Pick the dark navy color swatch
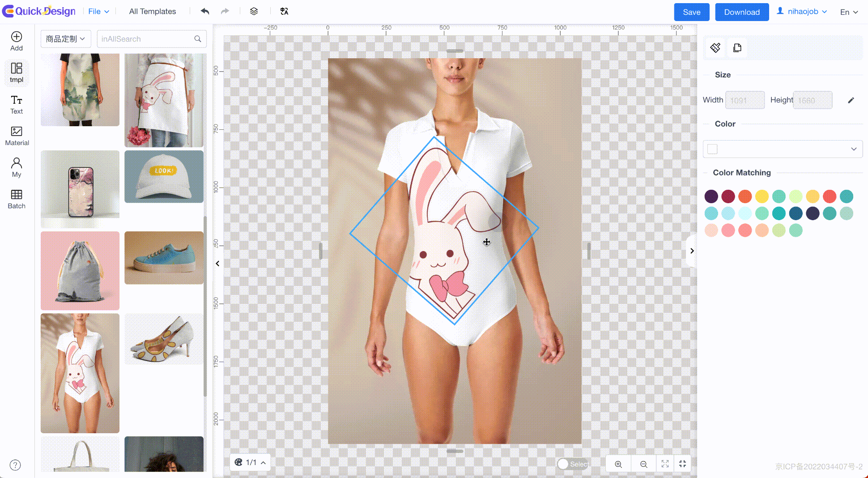This screenshot has width=868, height=478. tap(813, 213)
